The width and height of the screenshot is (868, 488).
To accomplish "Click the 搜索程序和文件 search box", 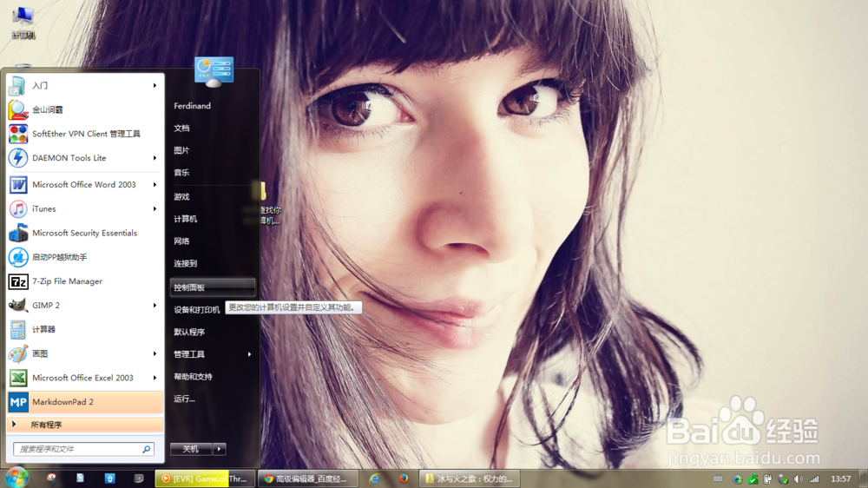I will click(x=83, y=449).
